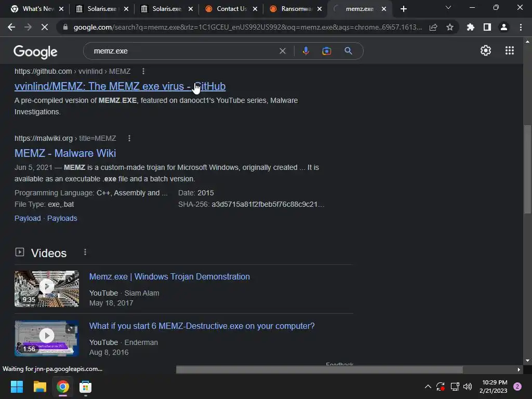Open Microsoft Store from taskbar
Screen dimensions: 532x399
click(86, 387)
